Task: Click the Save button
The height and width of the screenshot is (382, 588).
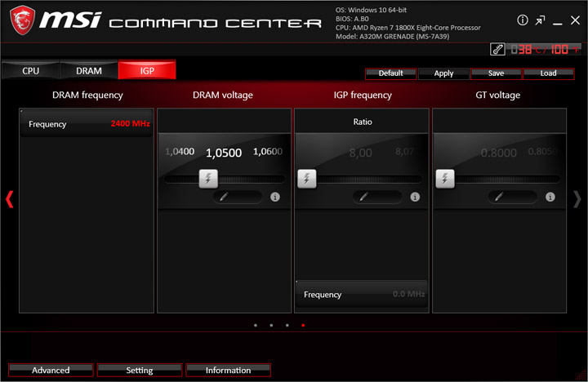Action: click(x=497, y=73)
